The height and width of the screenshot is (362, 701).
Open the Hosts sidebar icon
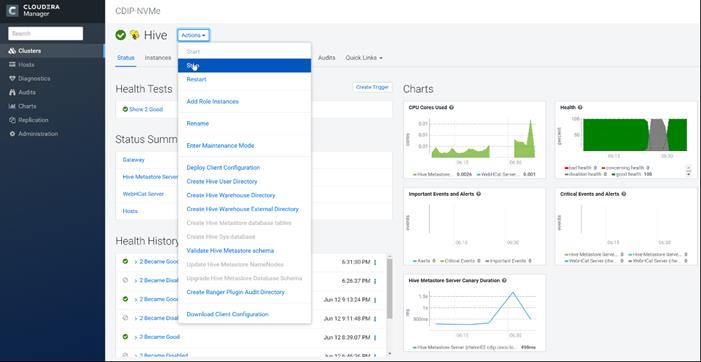pos(12,65)
